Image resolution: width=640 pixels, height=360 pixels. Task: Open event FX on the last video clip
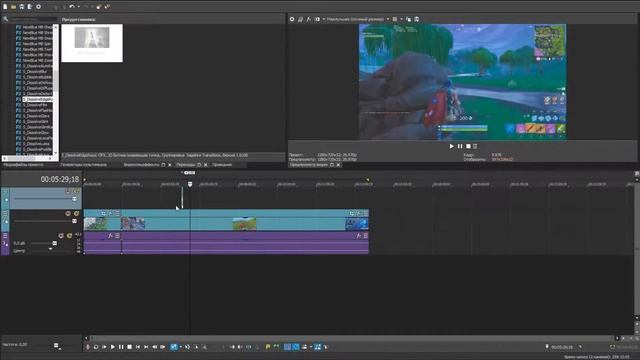[359, 213]
